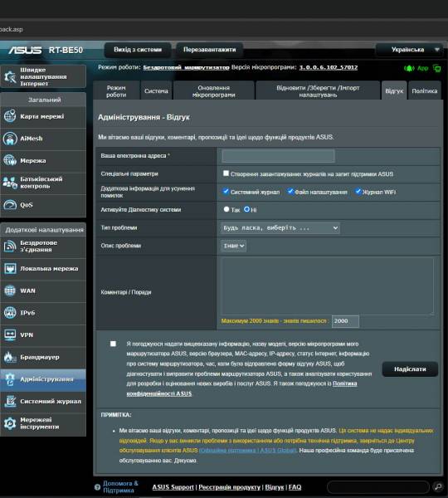The width and height of the screenshot is (448, 498).
Task: Click the Коментарі / Поради text area
Action: click(327, 286)
